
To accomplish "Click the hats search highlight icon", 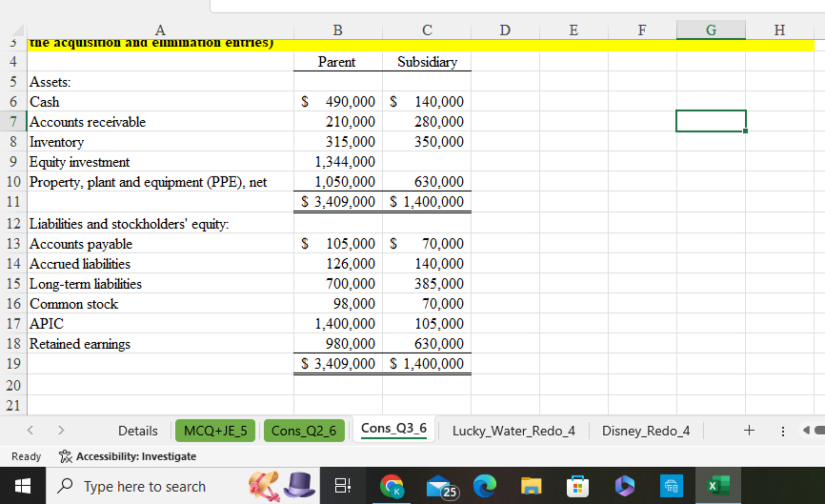I will [282, 485].
